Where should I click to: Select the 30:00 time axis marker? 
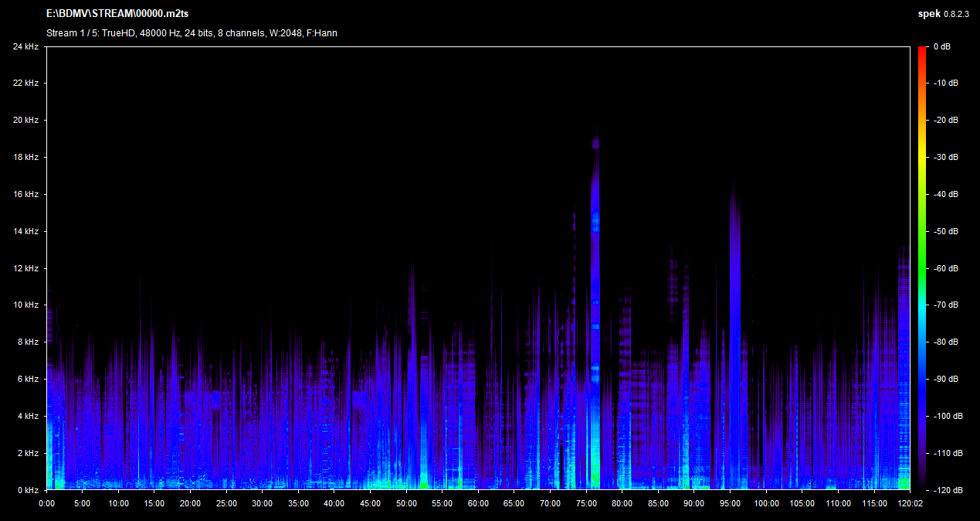262,503
